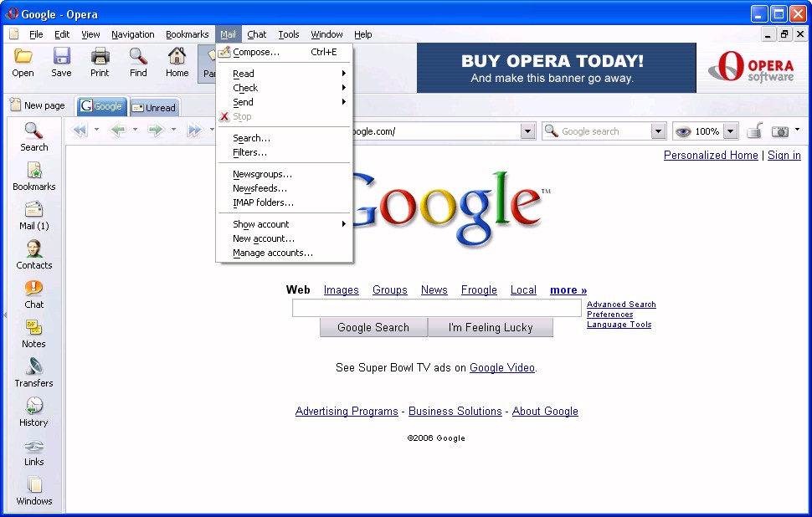Open the Tools menu
812x517 pixels.
pos(289,34)
